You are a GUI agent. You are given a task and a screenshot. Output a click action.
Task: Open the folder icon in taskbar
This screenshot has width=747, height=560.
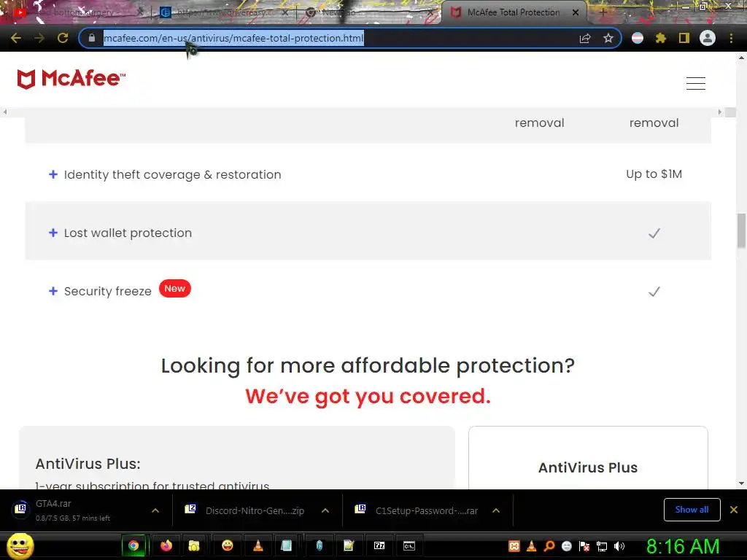click(x=194, y=545)
